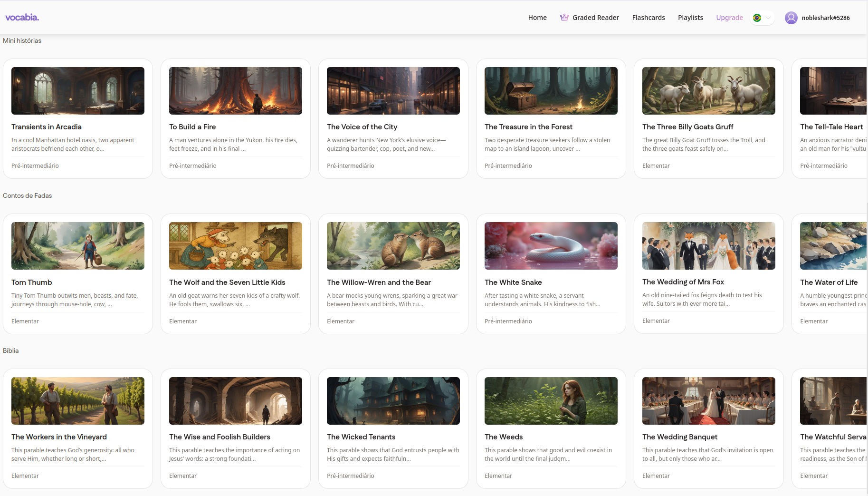
Task: Click the crown icon beside Graded Reader
Action: [564, 18]
